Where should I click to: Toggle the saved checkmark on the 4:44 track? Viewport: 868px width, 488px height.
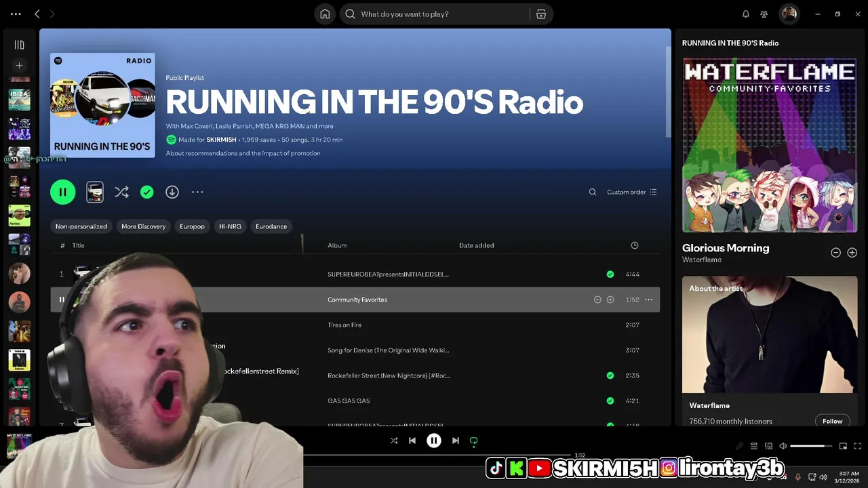pos(610,274)
